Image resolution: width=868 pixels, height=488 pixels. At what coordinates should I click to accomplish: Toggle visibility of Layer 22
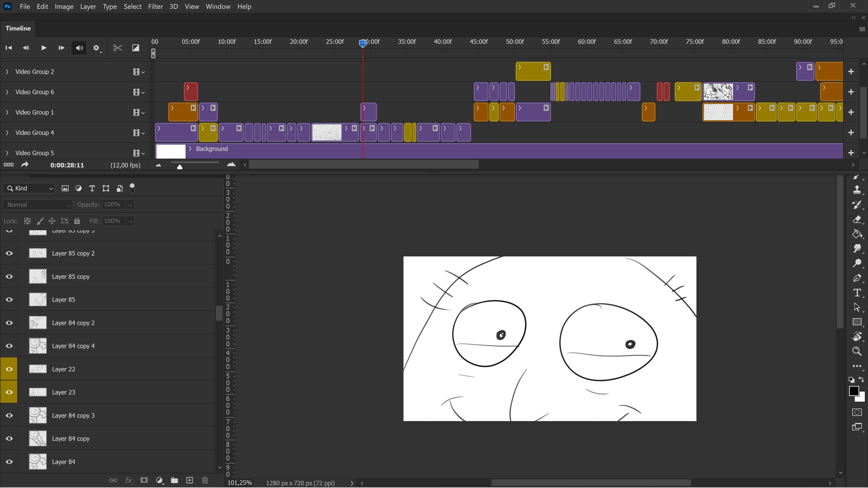[9, 369]
